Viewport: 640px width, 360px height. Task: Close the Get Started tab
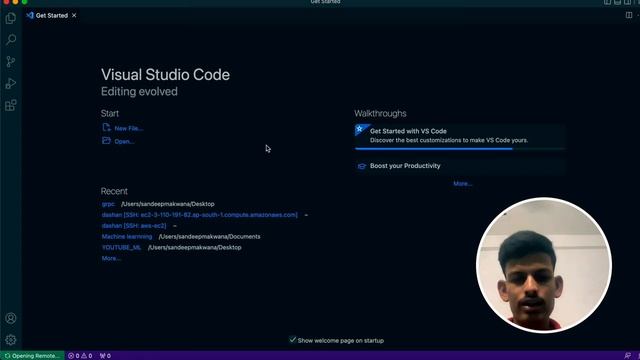tap(74, 16)
